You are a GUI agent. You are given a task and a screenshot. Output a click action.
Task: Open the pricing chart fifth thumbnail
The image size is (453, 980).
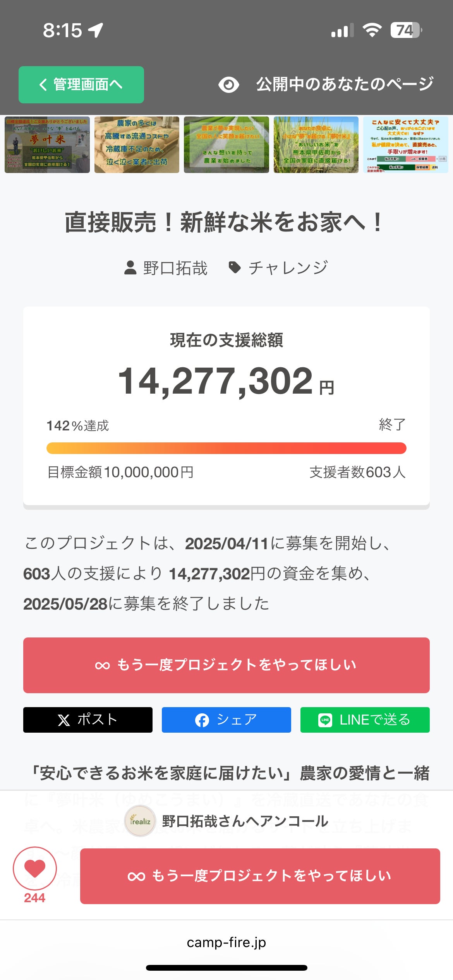[x=405, y=145]
